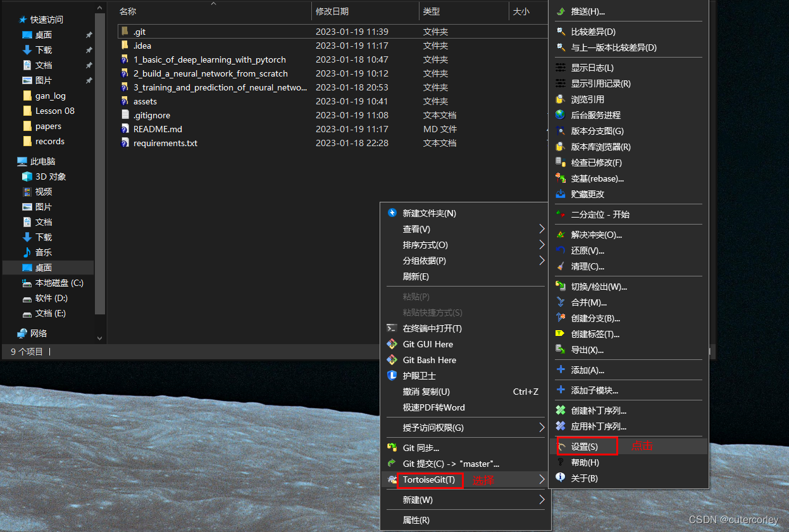The width and height of the screenshot is (789, 532).
Task: Click the Repo browser (版本库浏览器) icon
Action: [x=561, y=147]
